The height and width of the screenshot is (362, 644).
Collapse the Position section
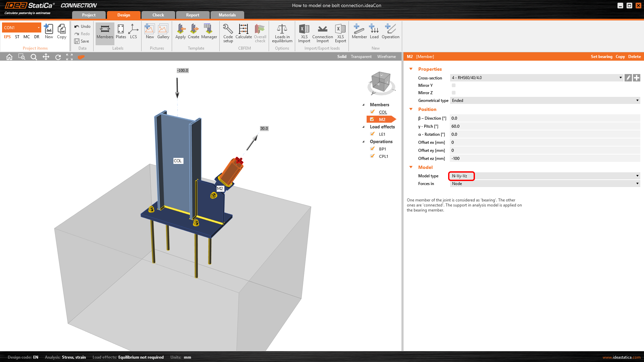coord(411,109)
